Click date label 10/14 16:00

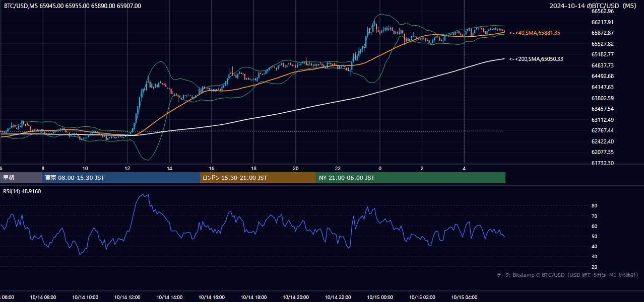pos(212,297)
